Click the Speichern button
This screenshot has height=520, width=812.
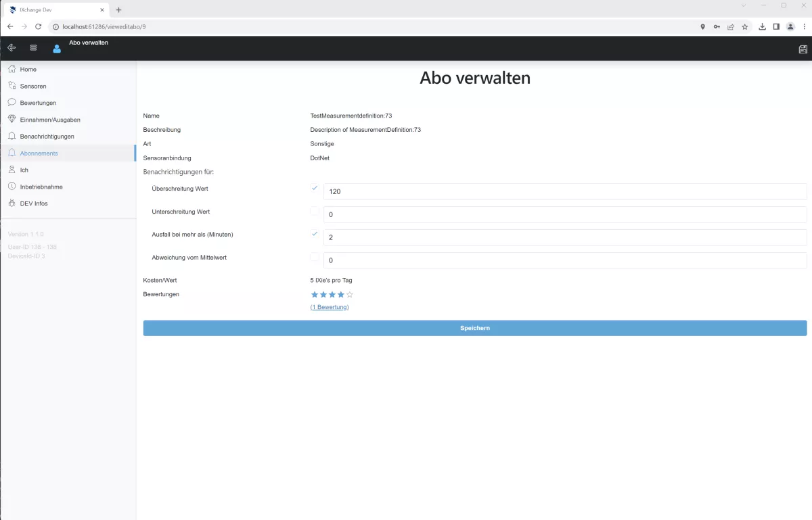point(474,328)
